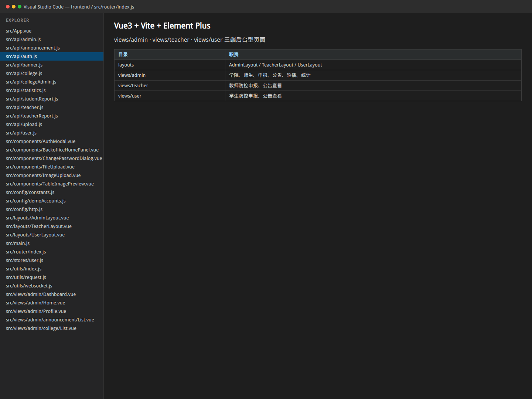The width and height of the screenshot is (532, 399).
Task: Minimize the window with the yellow button
Action: coord(14,7)
